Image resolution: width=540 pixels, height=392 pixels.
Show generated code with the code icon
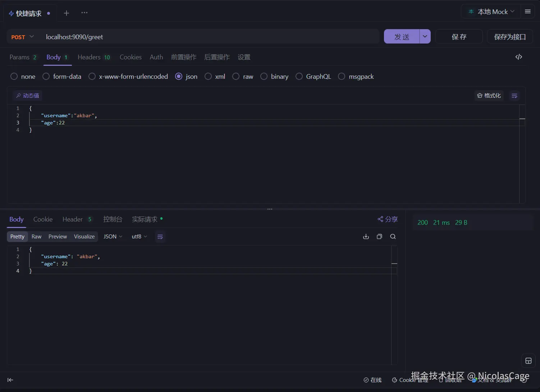519,57
